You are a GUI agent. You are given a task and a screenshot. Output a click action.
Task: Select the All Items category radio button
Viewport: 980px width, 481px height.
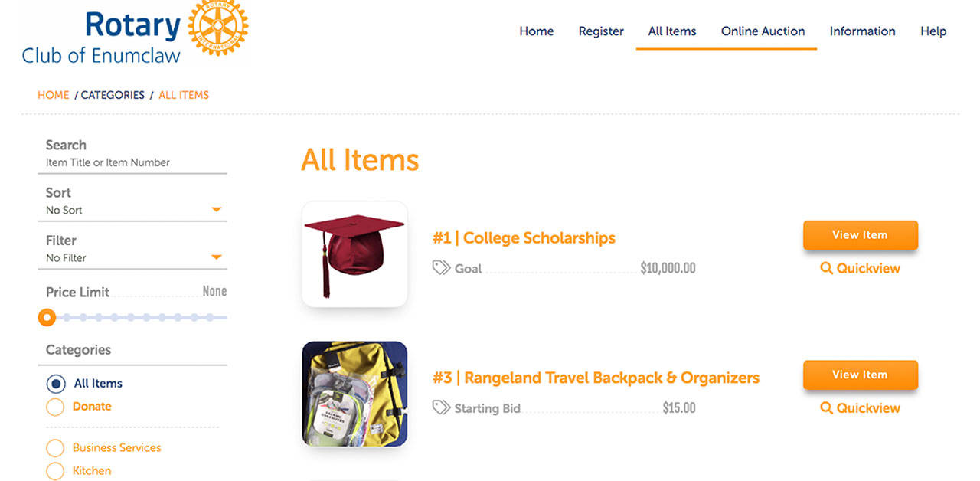tap(56, 384)
